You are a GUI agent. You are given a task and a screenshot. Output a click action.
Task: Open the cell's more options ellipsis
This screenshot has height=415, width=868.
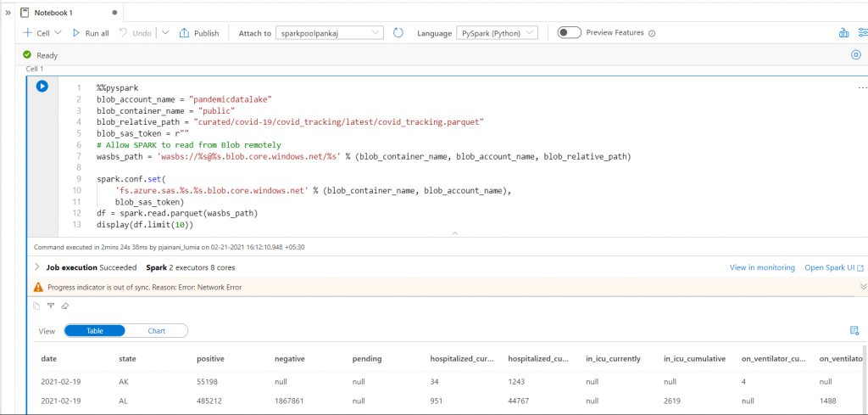pos(862,87)
